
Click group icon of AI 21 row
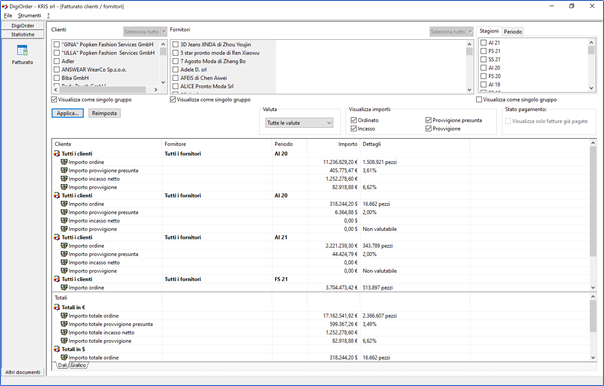coord(57,237)
